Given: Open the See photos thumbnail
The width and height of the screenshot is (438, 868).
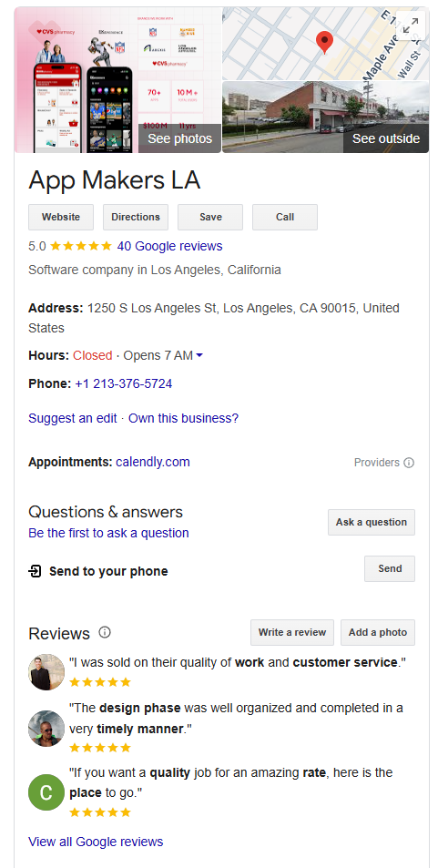Looking at the screenshot, I should [117, 80].
